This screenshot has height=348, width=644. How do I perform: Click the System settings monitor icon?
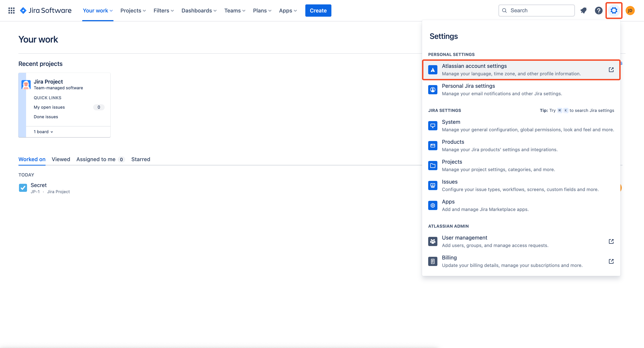433,126
